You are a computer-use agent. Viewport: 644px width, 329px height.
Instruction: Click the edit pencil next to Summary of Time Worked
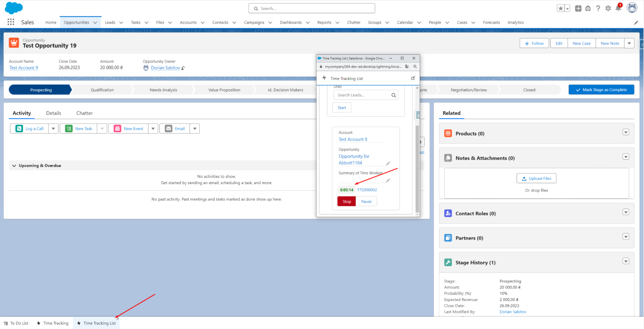click(x=388, y=180)
